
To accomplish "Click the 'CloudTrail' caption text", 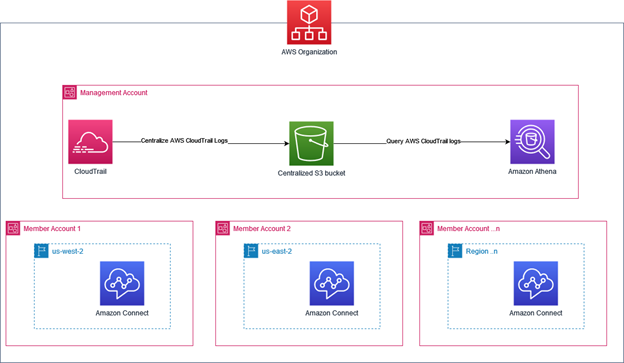I will [90, 172].
